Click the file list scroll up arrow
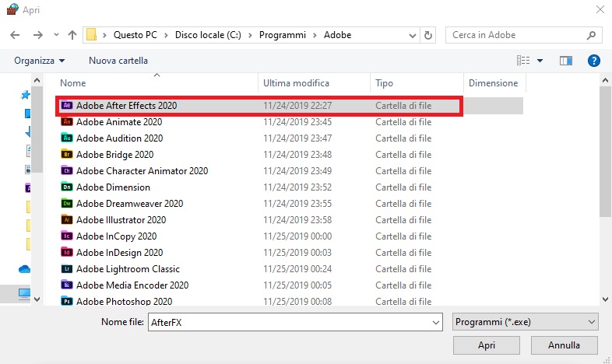612x364 pixels. (x=605, y=81)
